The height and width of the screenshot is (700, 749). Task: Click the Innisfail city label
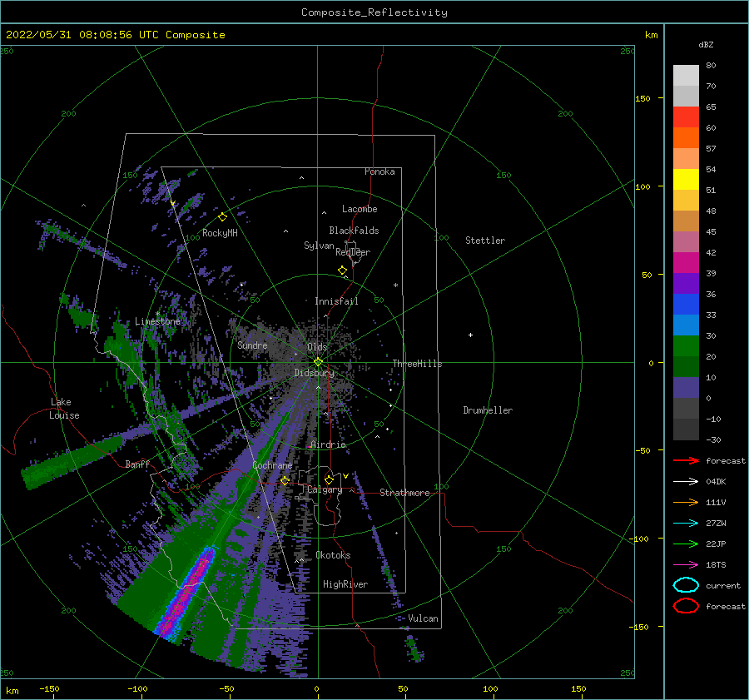[x=336, y=301]
